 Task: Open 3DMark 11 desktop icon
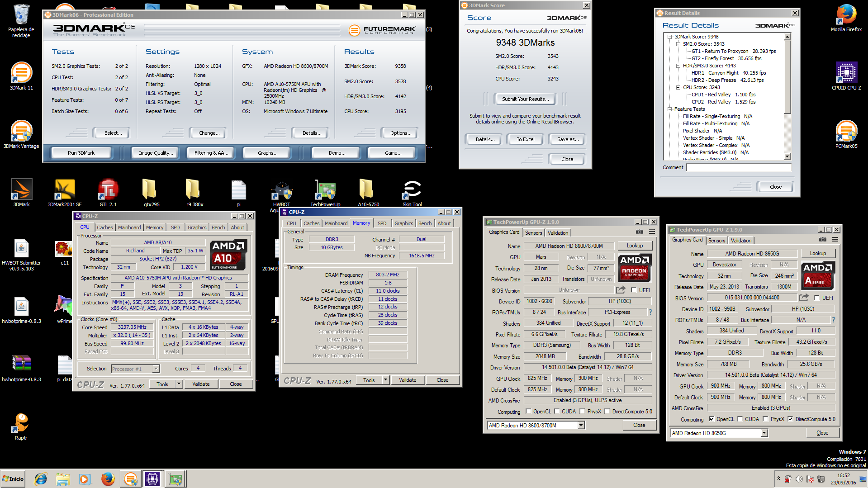point(21,76)
